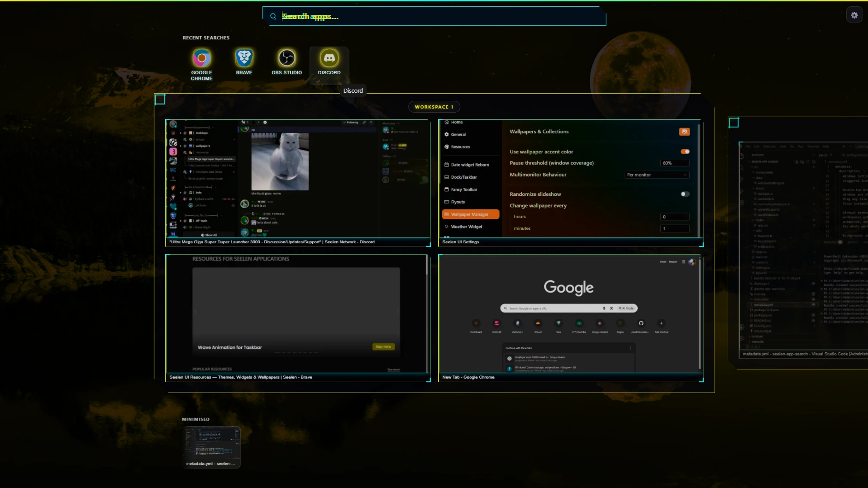868x488 pixels.
Task: Click Discord window title label text
Action: point(272,242)
